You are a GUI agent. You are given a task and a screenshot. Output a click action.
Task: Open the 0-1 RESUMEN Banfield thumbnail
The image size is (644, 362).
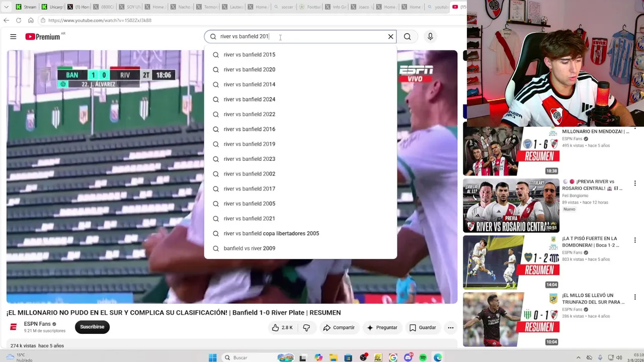(511, 319)
